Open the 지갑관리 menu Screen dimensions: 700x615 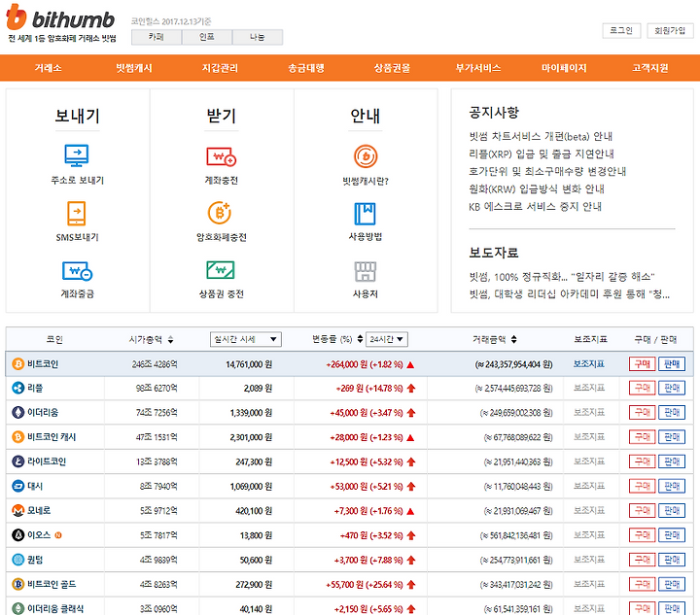pos(220,68)
